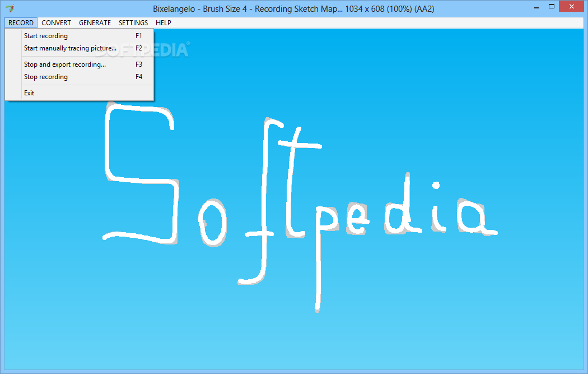Select Start manually tracing picture...
The height and width of the screenshot is (374, 588).
(80, 48)
